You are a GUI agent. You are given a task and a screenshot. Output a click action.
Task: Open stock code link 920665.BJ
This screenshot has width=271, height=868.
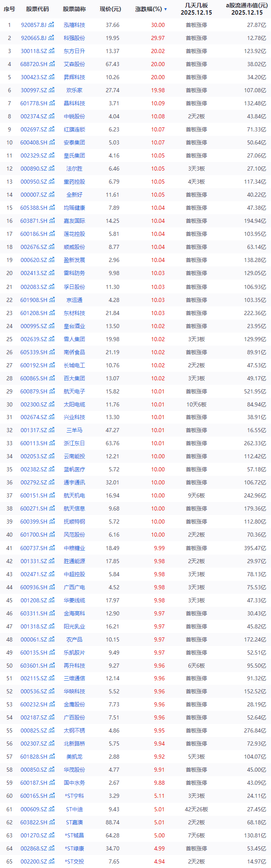(x=34, y=38)
